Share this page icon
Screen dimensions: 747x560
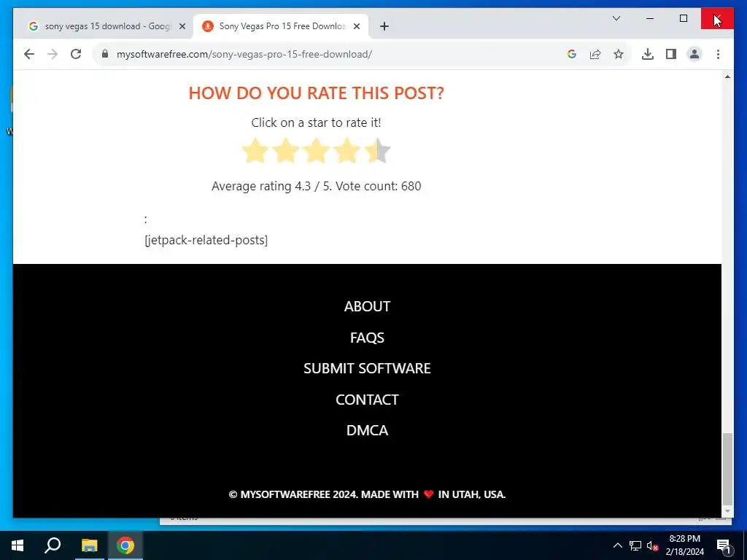tap(595, 54)
